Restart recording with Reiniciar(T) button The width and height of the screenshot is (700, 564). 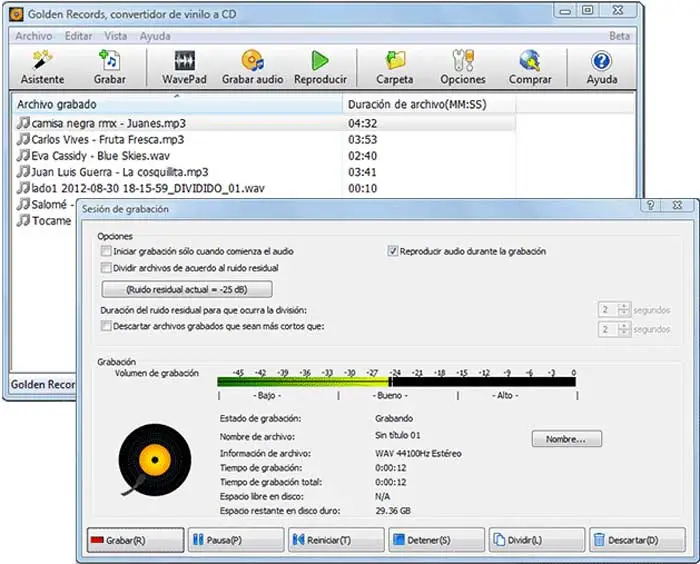click(336, 540)
